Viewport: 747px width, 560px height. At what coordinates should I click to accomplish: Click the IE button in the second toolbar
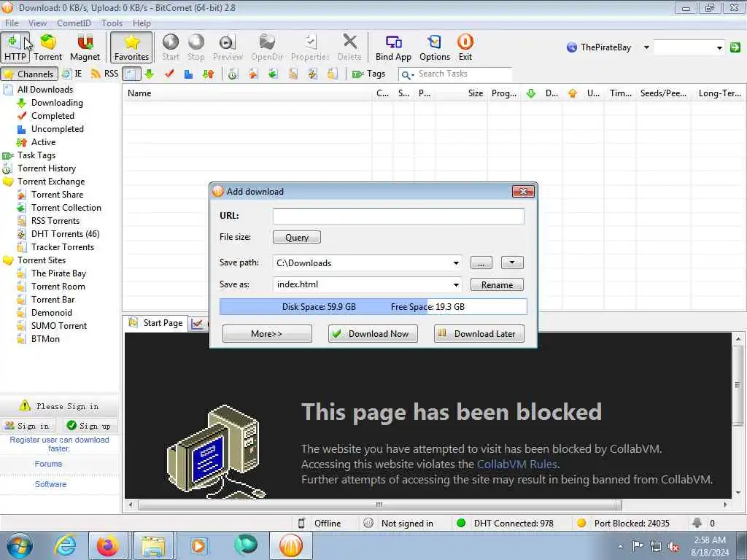pyautogui.click(x=72, y=74)
